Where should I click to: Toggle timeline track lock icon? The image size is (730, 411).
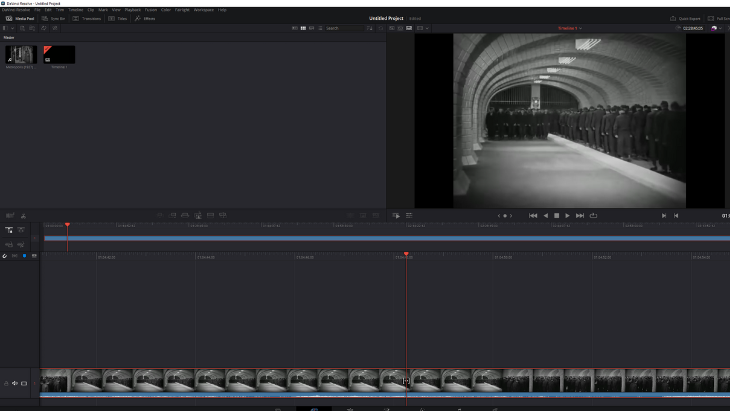[x=7, y=383]
